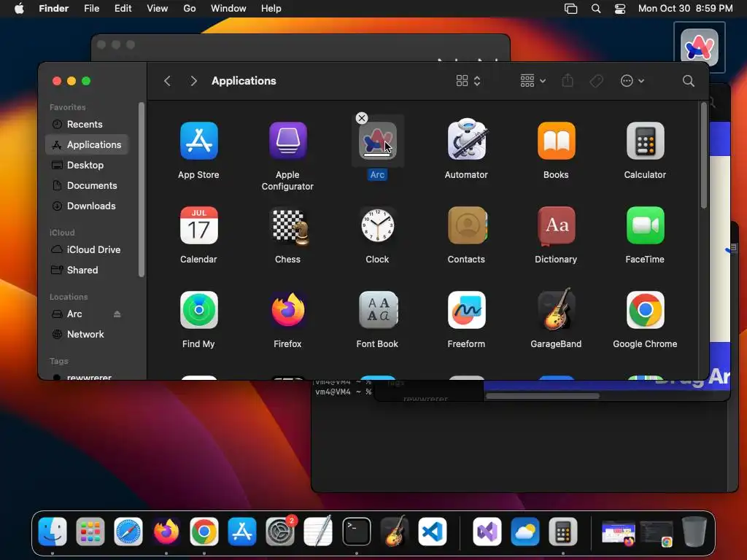Select the Freeform app icon
Image resolution: width=747 pixels, height=560 pixels.
coord(466,310)
